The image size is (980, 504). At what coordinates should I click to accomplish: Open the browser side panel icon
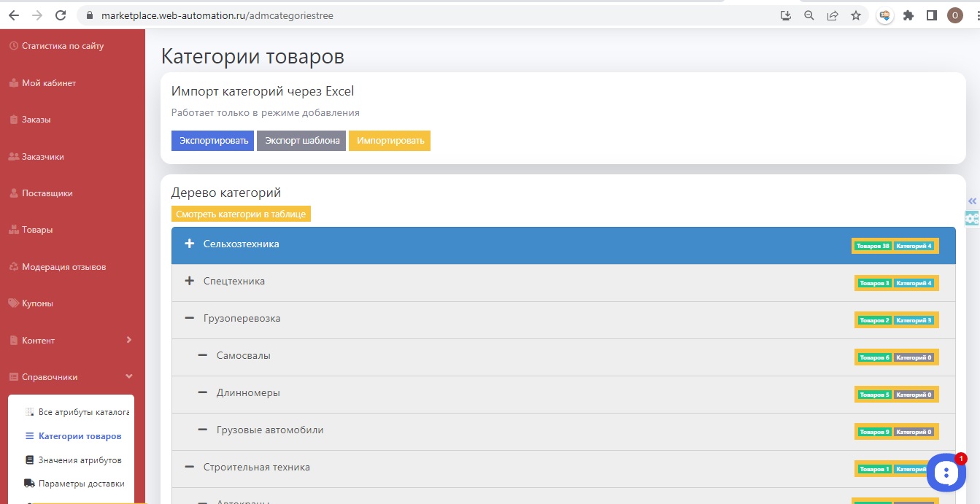[931, 15]
